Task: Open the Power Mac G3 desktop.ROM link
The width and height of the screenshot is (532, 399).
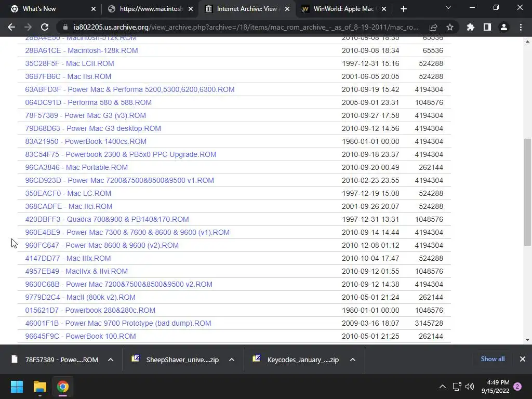Action: pos(93,129)
